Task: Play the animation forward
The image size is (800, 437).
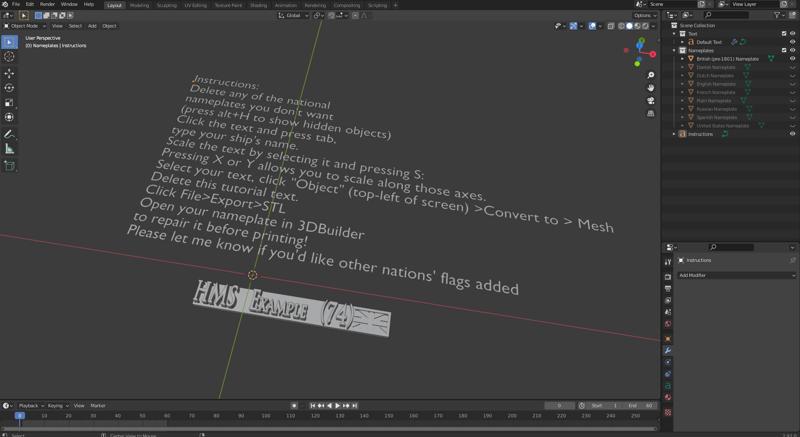Action: (x=338, y=405)
